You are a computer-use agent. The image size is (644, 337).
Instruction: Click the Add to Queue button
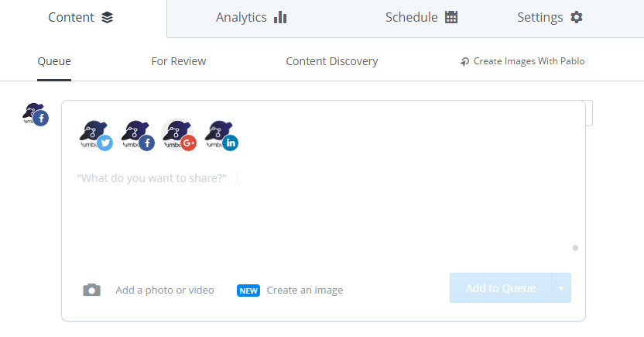pos(500,288)
